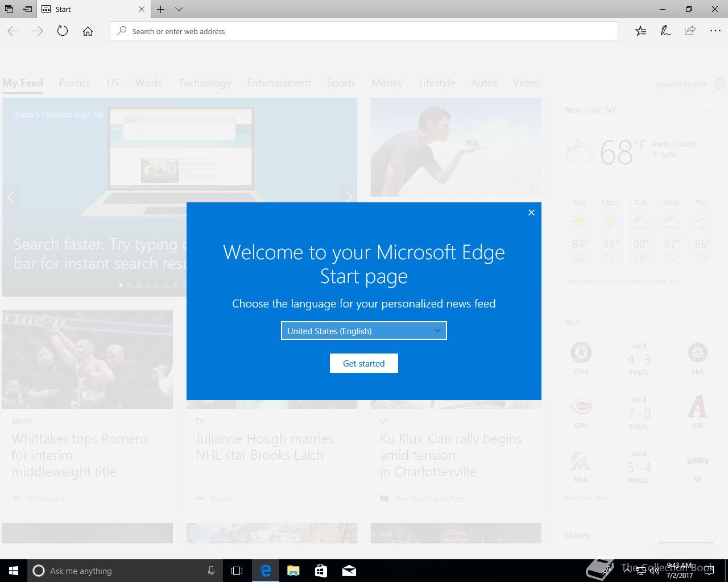Click the Edge taskbar icon
The width and height of the screenshot is (728, 582).
click(266, 571)
